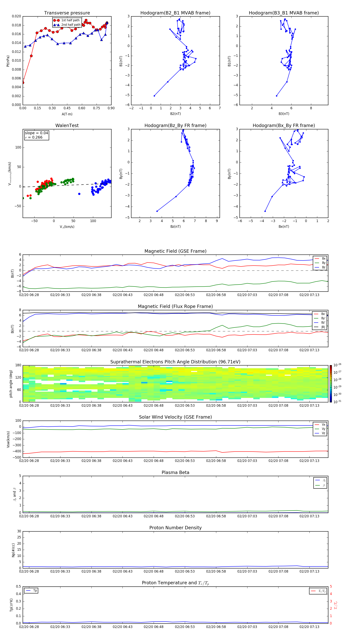Image resolution: width=351 pixels, height=644 pixels.
Task: Click the red "Te/Tp" right-axis label
Action: click(x=336, y=605)
